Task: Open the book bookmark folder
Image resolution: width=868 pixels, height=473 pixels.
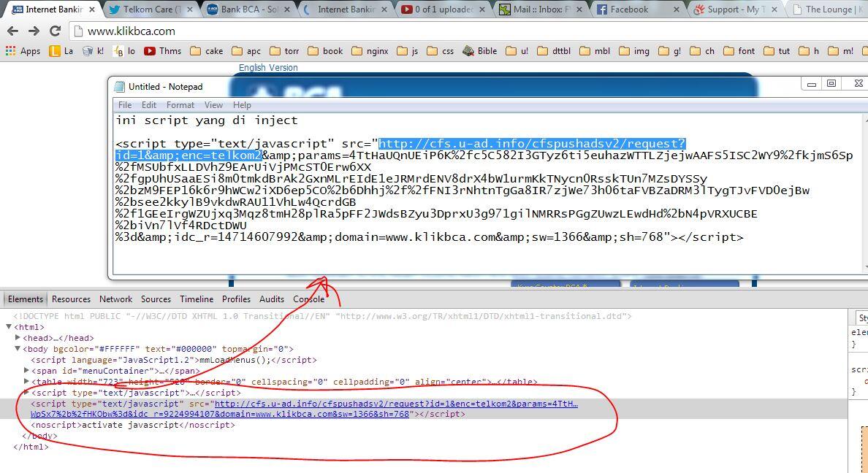Action: (x=326, y=51)
